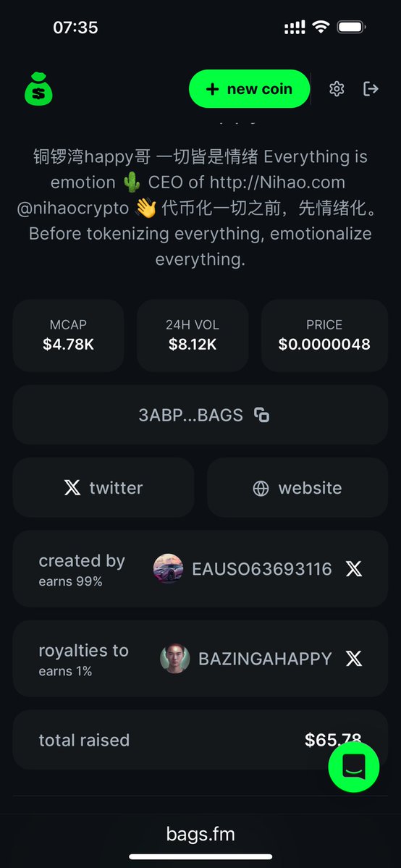Tap the MCAP $4.78K stat card
The height and width of the screenshot is (868, 401).
click(x=68, y=335)
